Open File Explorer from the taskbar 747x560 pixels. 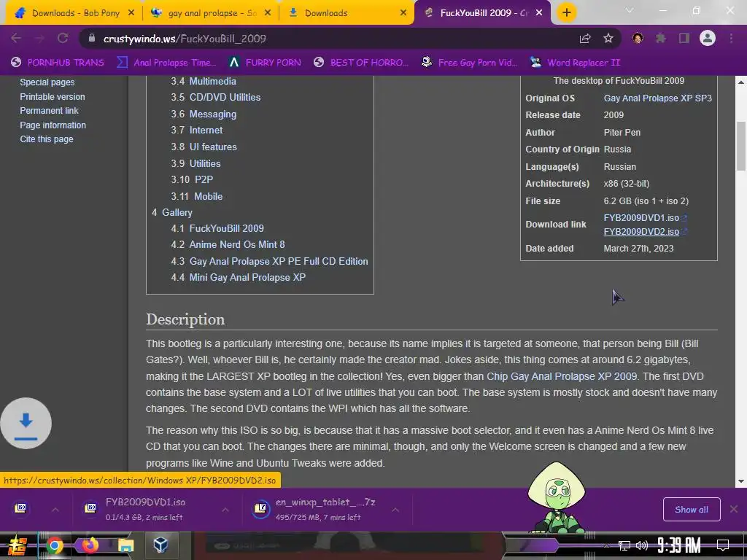125,545
